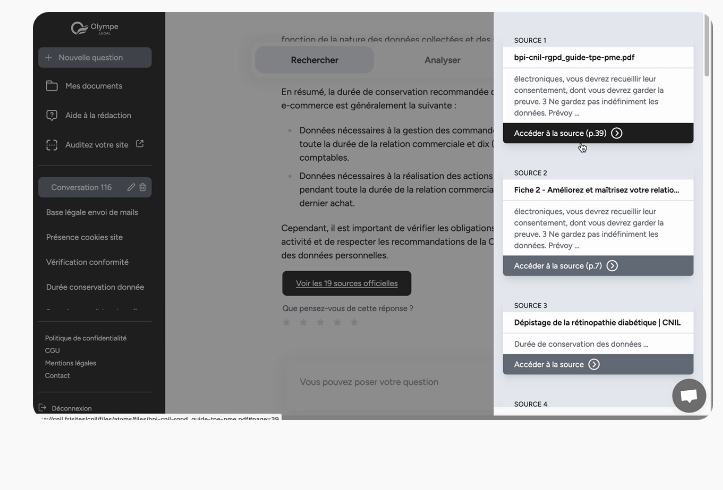The width and height of the screenshot is (723, 490).
Task: Click the Auditez votre site scan icon
Action: click(52, 145)
